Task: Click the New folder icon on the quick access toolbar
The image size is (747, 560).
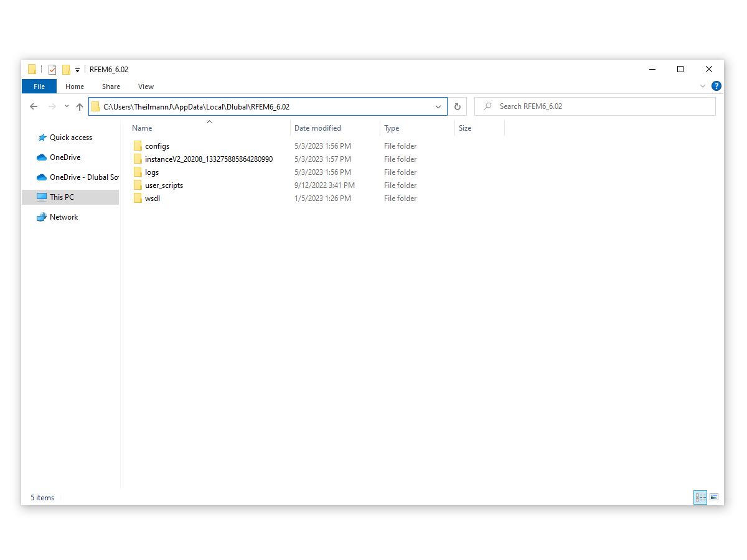Action: click(x=65, y=69)
